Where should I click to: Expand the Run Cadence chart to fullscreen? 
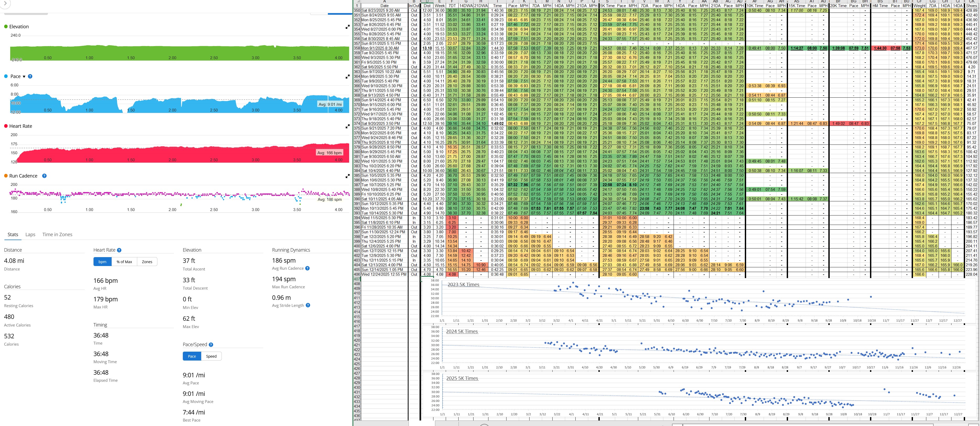coord(347,176)
